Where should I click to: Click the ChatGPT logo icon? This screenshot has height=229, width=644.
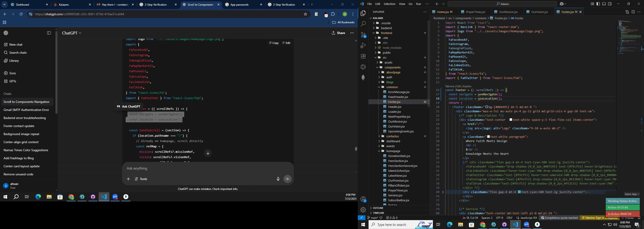[6, 33]
